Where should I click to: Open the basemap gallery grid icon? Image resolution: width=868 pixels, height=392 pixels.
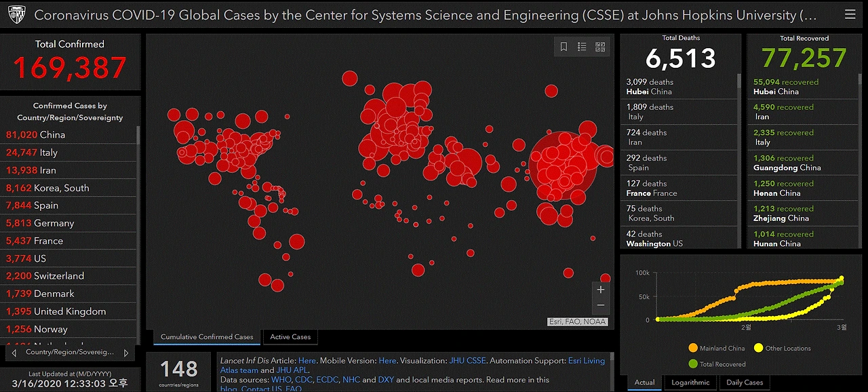pos(600,47)
